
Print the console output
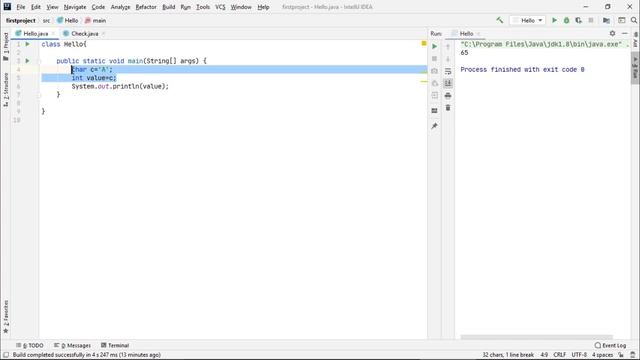pyautogui.click(x=448, y=96)
